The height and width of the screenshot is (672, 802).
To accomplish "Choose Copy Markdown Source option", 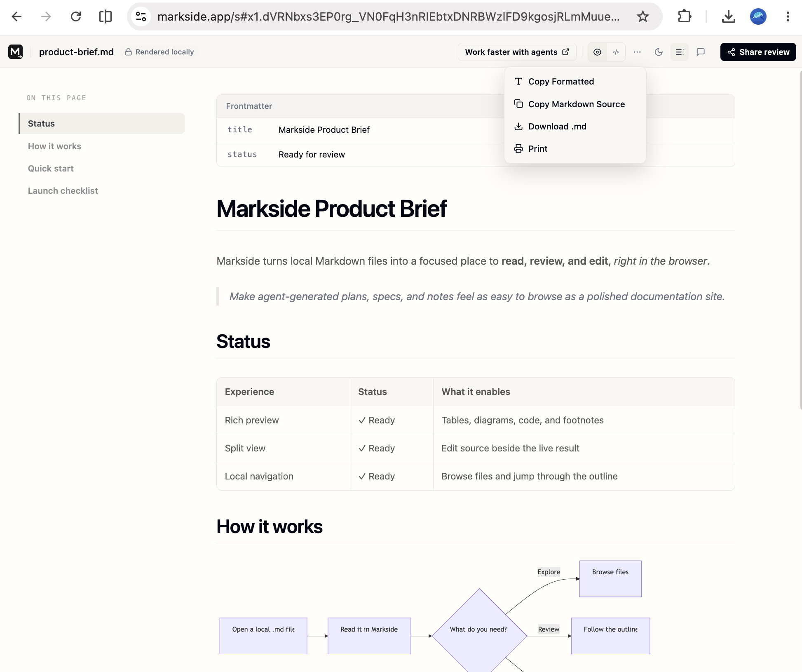I will 575,104.
